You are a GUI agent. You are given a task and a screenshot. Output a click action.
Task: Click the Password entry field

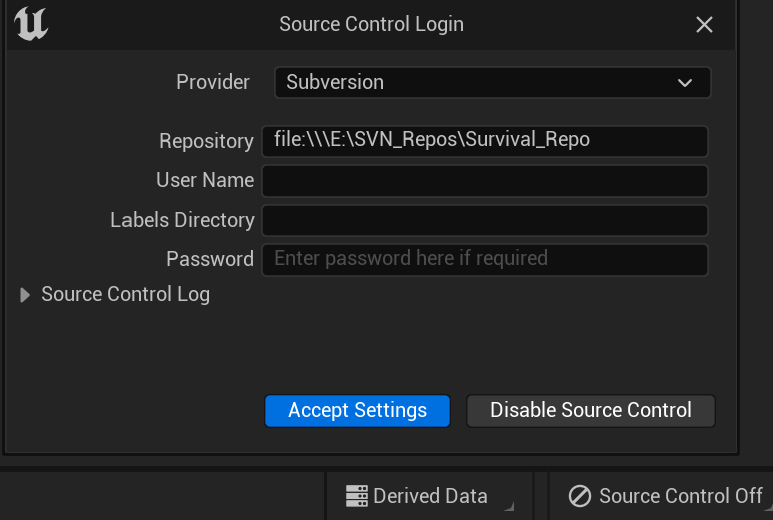[x=485, y=259]
